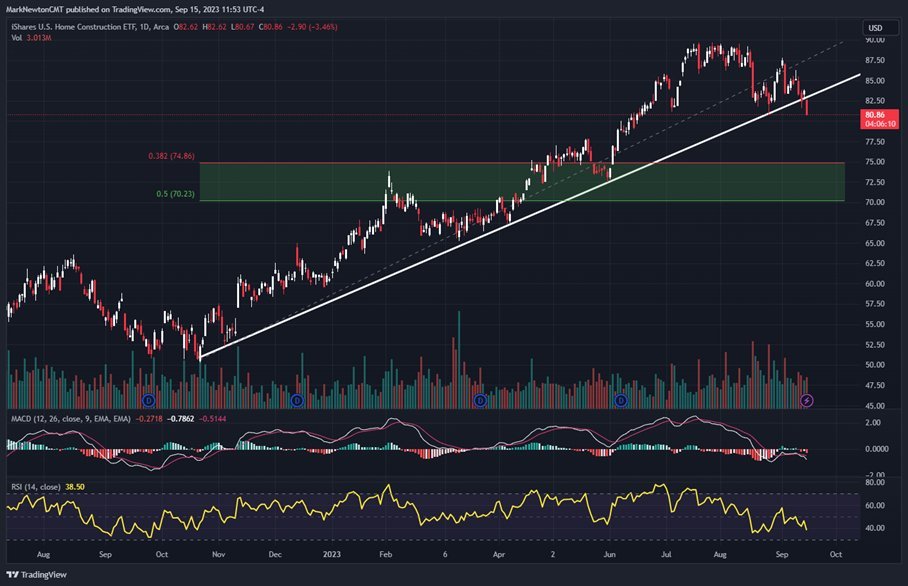908x586 pixels.
Task: Click the Feb label on time axis
Action: point(386,554)
